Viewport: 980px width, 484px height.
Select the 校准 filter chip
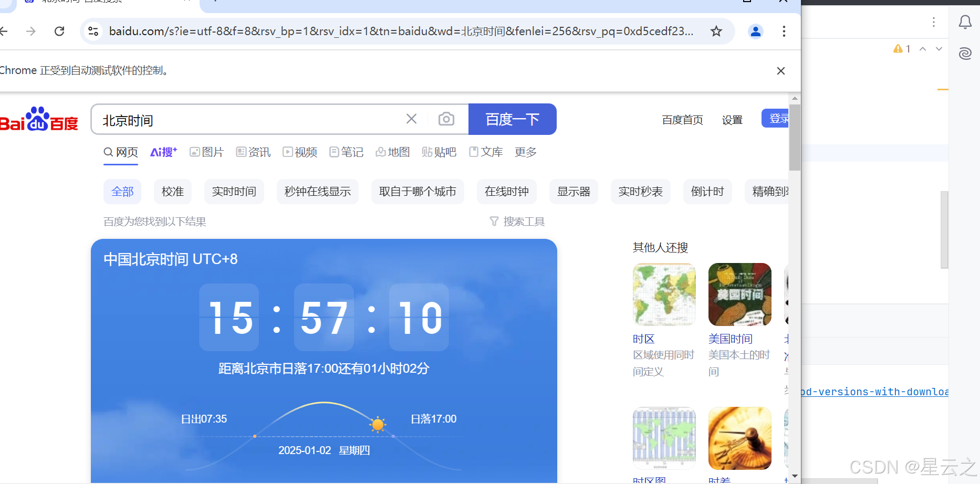coord(173,192)
